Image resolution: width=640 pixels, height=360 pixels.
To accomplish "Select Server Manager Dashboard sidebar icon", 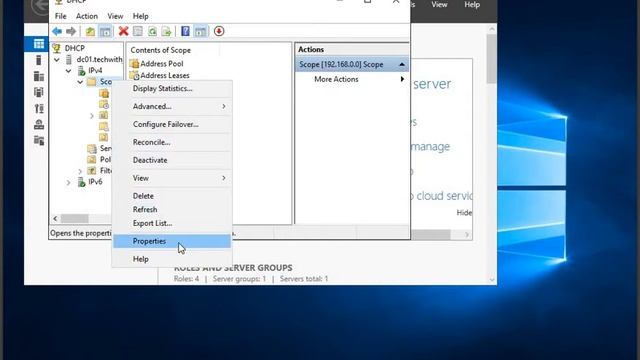I will (39, 44).
